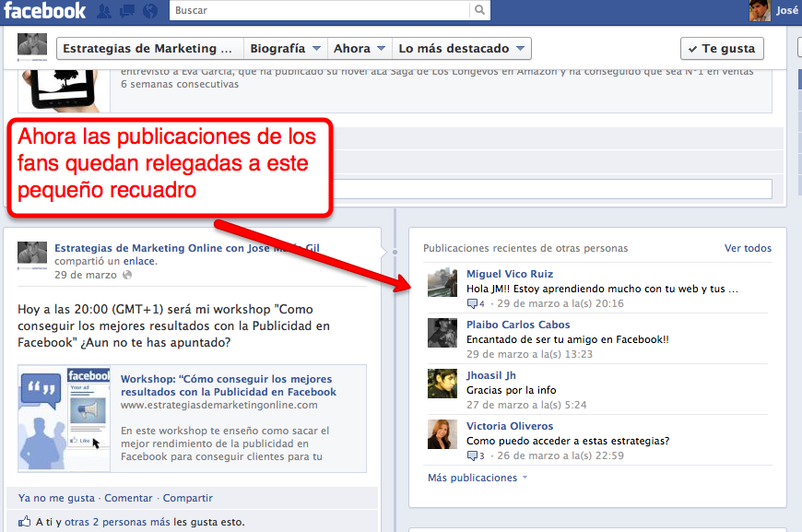Open Miguel Vico Ruiz profile name link
The height and width of the screenshot is (532, 802).
[510, 274]
